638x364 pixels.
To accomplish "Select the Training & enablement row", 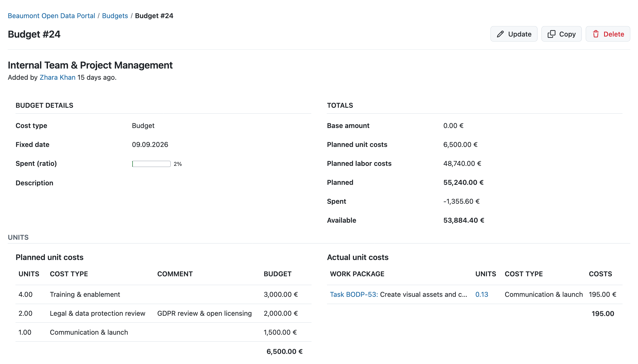I will point(164,294).
